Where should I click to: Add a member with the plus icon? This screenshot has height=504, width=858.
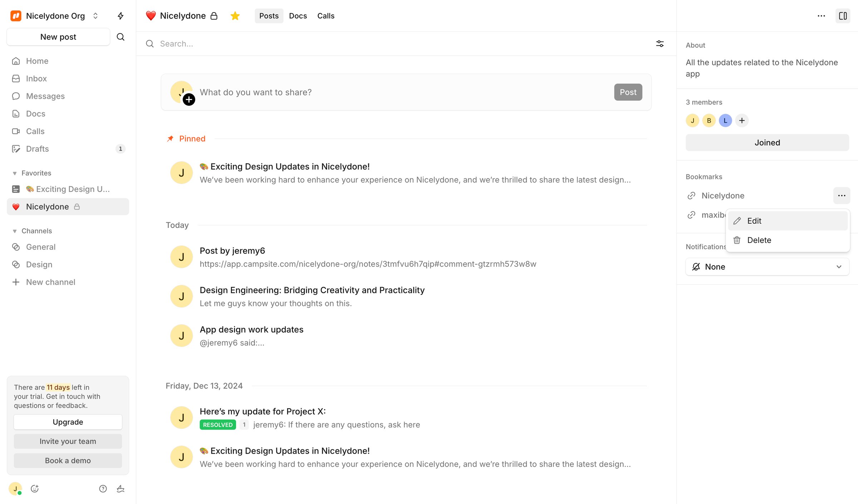[x=742, y=120]
